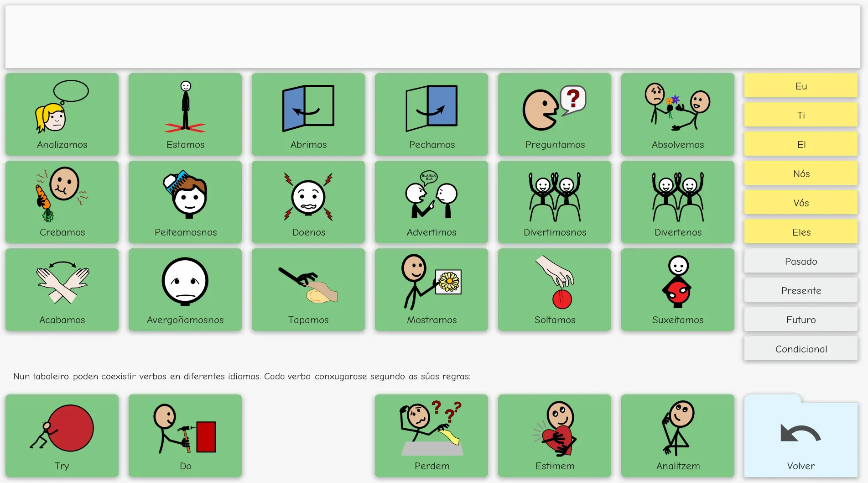Select the Presente tense option

801,290
